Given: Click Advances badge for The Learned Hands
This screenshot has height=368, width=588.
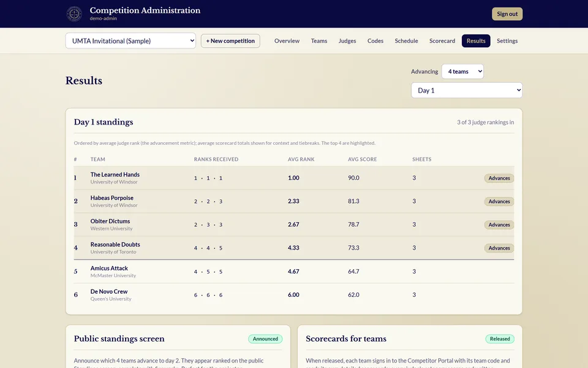Looking at the screenshot, I should [x=499, y=178].
